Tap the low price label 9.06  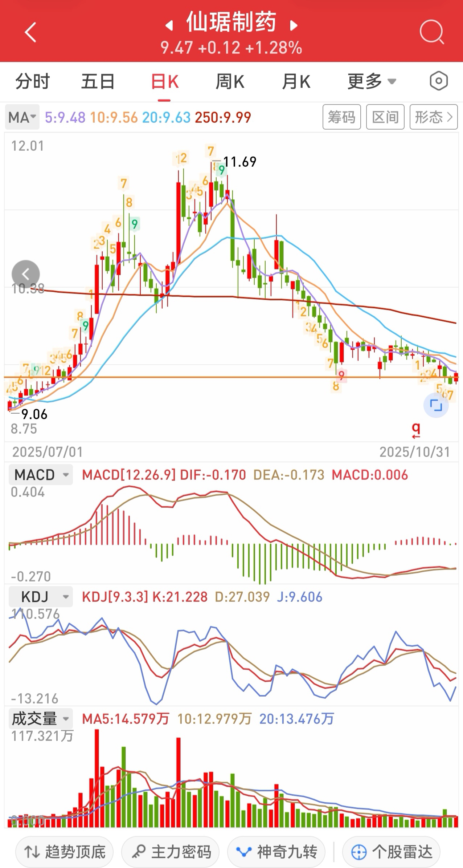point(34,414)
